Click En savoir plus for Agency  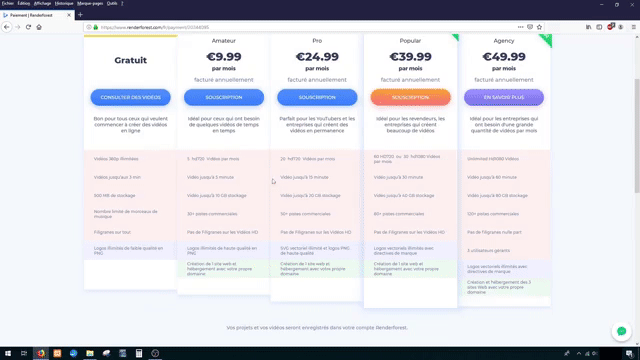click(x=504, y=98)
